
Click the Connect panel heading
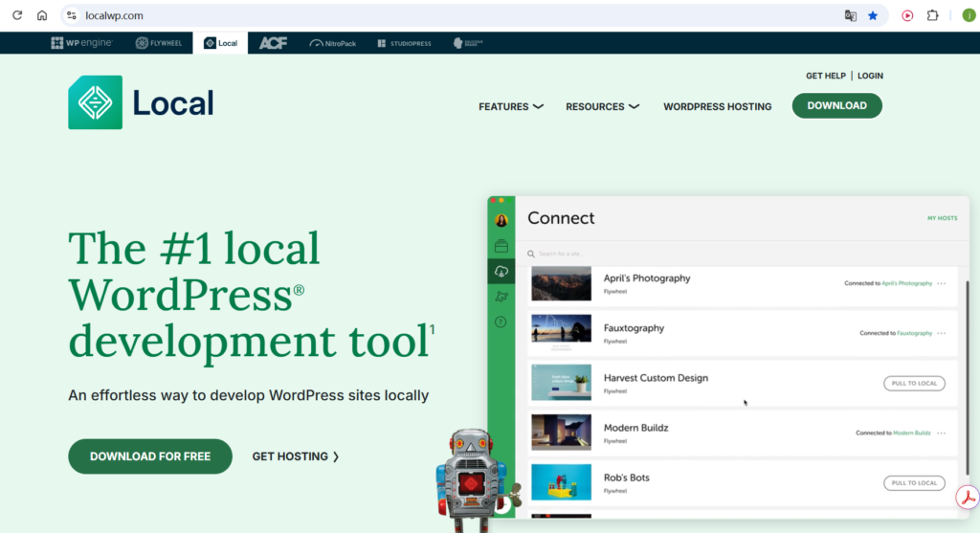[561, 218]
